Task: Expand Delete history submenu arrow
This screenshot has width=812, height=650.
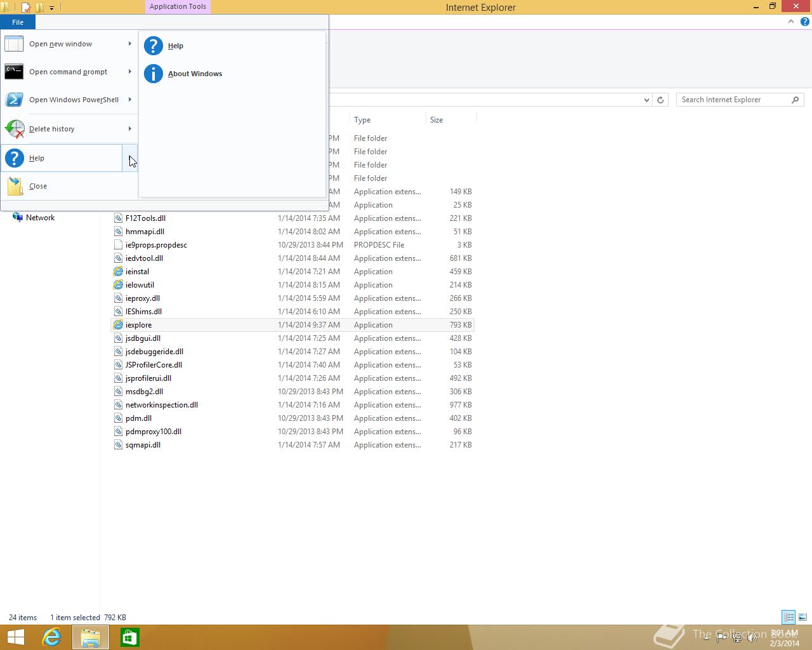Action: pyautogui.click(x=130, y=129)
